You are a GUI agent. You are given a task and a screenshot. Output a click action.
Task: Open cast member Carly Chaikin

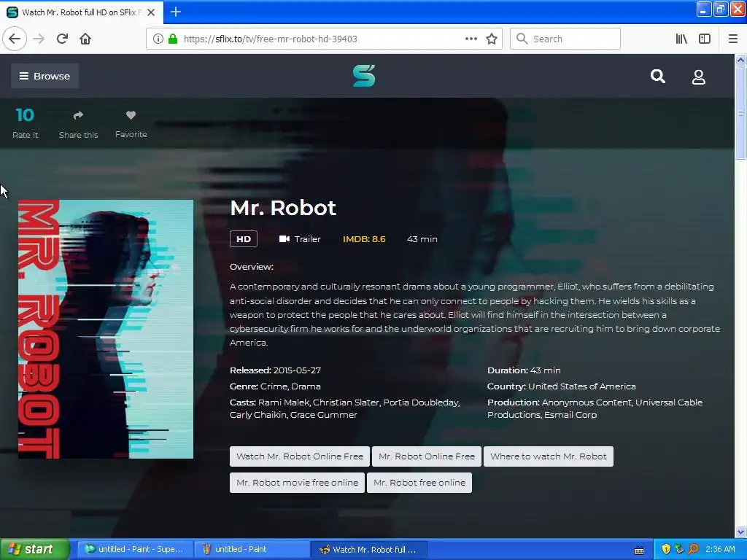258,415
